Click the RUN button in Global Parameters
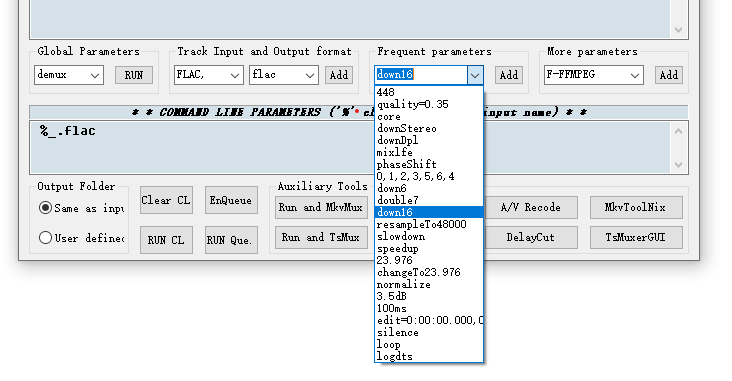Screen dimensions: 732x381 click(x=134, y=75)
